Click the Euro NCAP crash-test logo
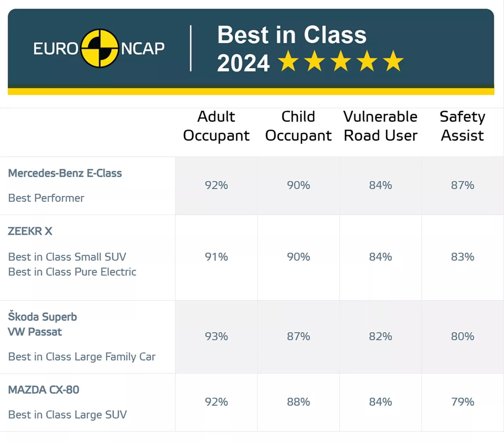Screen dimensions: 504x442 [x=99, y=48]
